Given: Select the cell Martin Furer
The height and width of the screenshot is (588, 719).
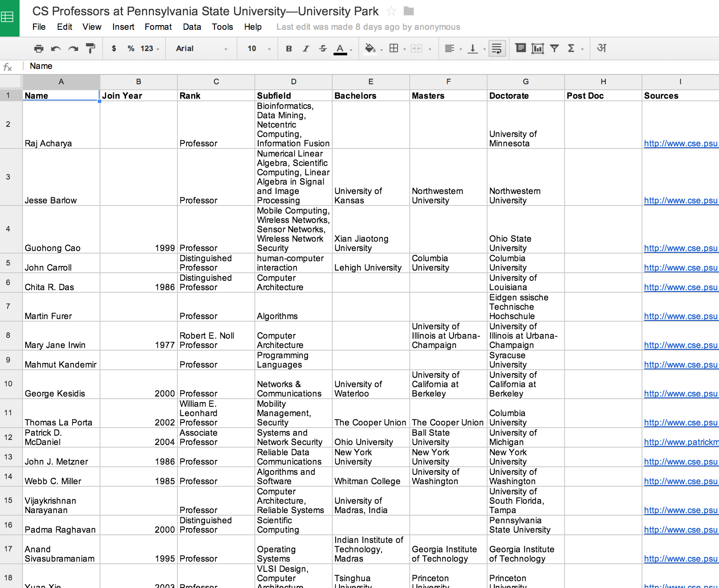Looking at the screenshot, I should 61,307.
